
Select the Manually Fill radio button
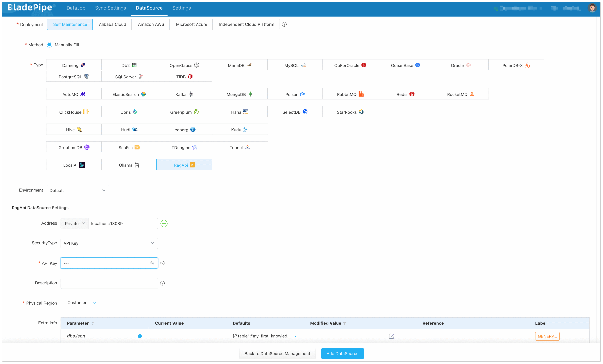(x=49, y=45)
